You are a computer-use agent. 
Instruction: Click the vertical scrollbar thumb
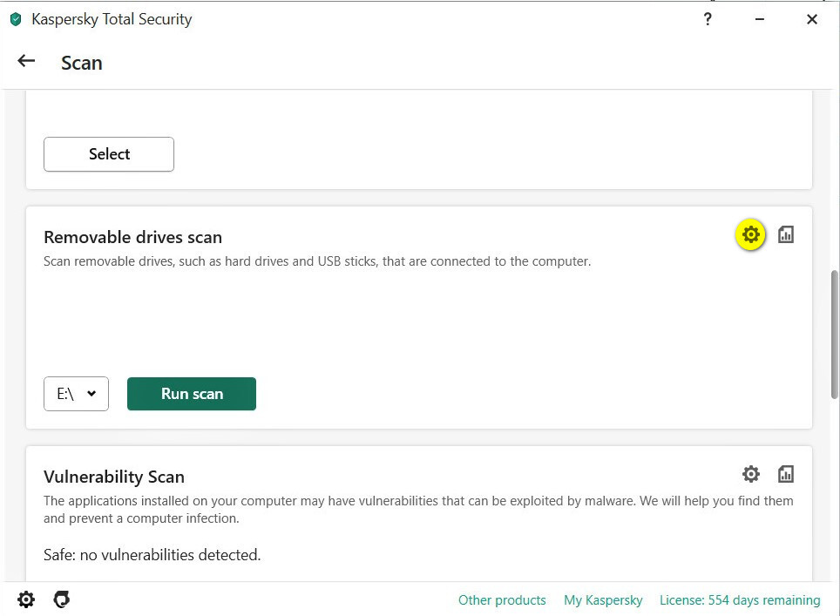(x=834, y=333)
